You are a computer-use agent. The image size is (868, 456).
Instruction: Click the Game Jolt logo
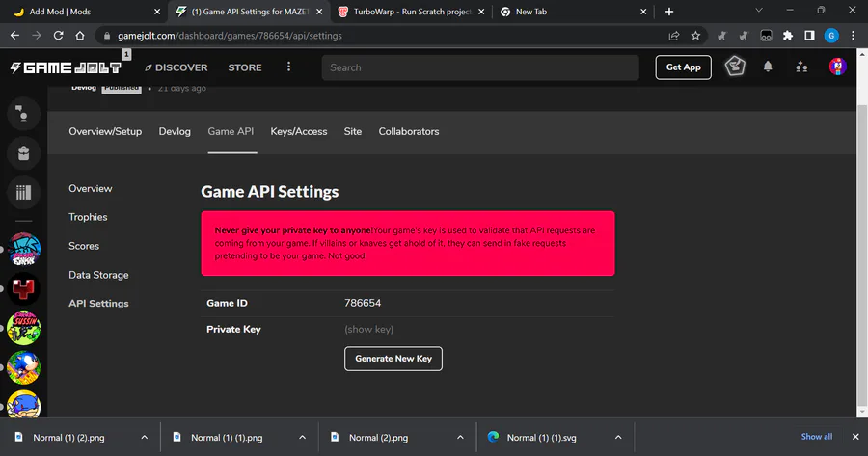(x=66, y=67)
